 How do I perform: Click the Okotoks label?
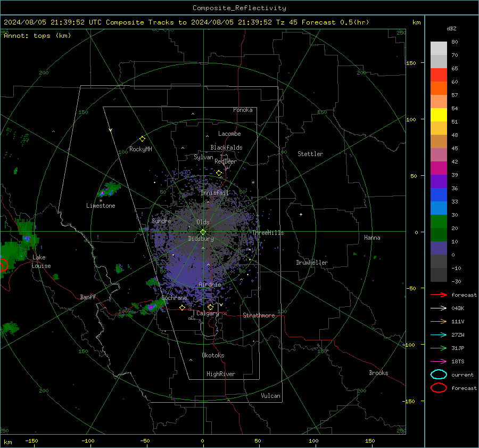pyautogui.click(x=213, y=355)
